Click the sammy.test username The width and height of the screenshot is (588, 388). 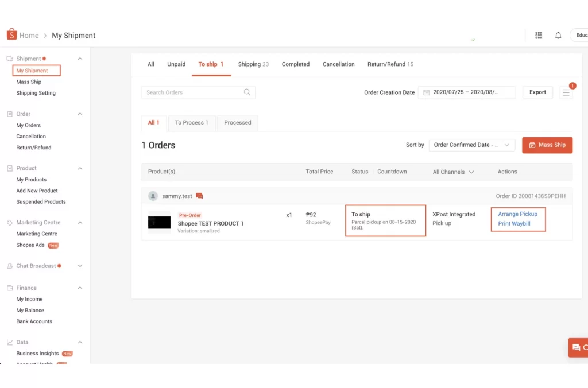[x=177, y=196]
